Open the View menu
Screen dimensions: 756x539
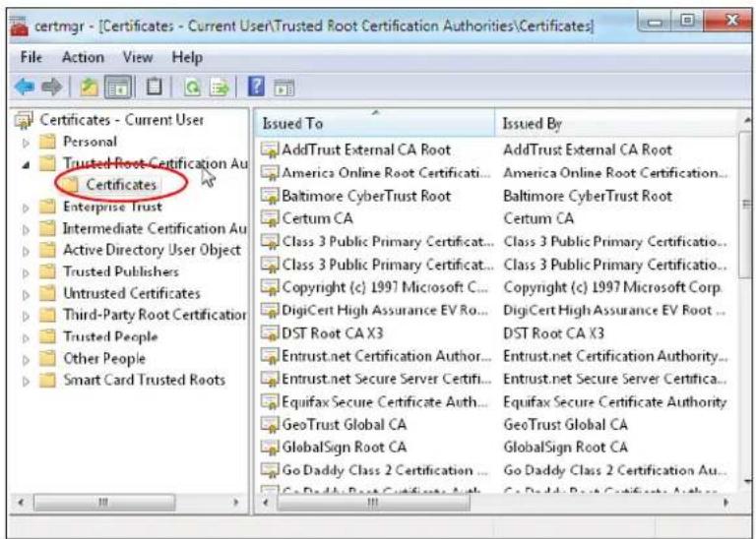coord(138,57)
